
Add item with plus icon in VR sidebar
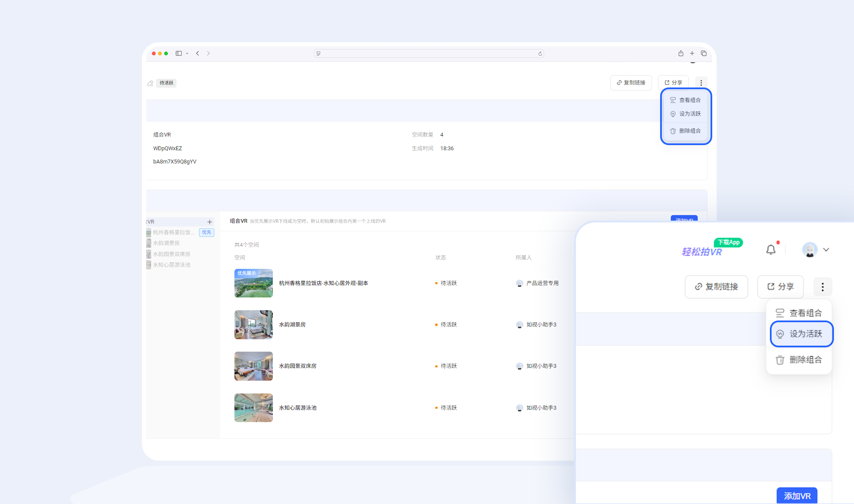pos(210,222)
